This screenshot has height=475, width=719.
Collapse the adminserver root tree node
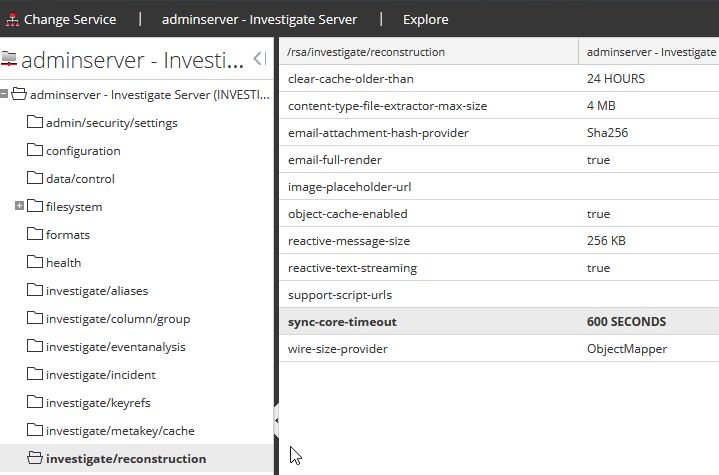[x=5, y=95]
